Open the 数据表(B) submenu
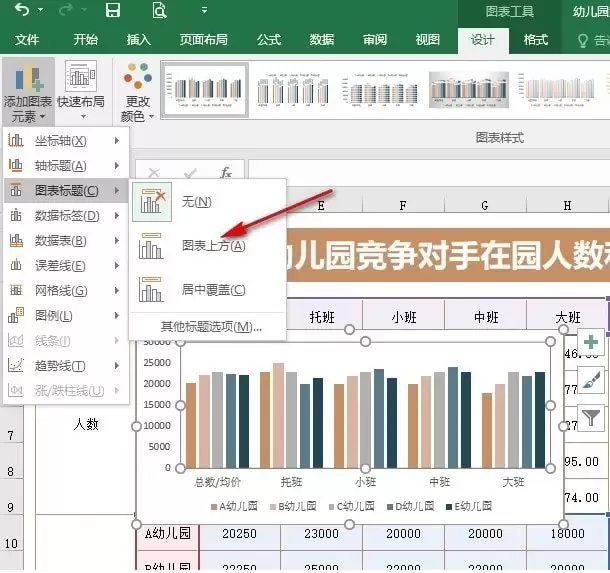The height and width of the screenshot is (573, 610). pos(66,241)
